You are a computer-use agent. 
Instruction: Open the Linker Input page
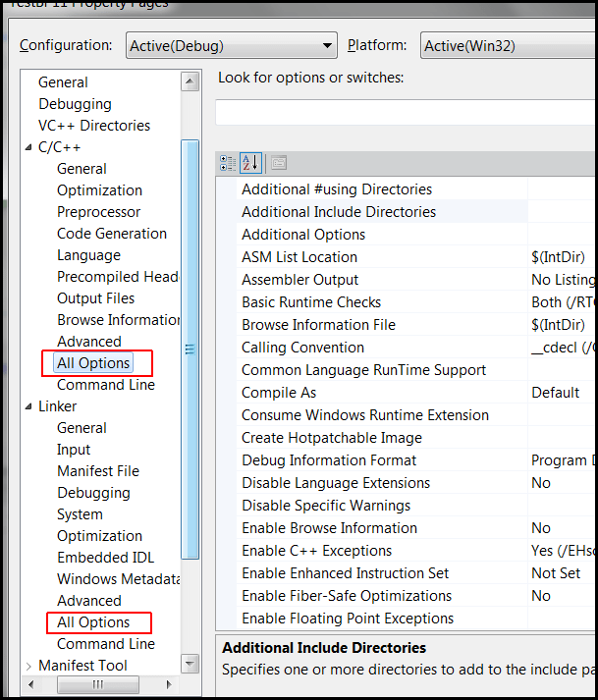(x=74, y=450)
